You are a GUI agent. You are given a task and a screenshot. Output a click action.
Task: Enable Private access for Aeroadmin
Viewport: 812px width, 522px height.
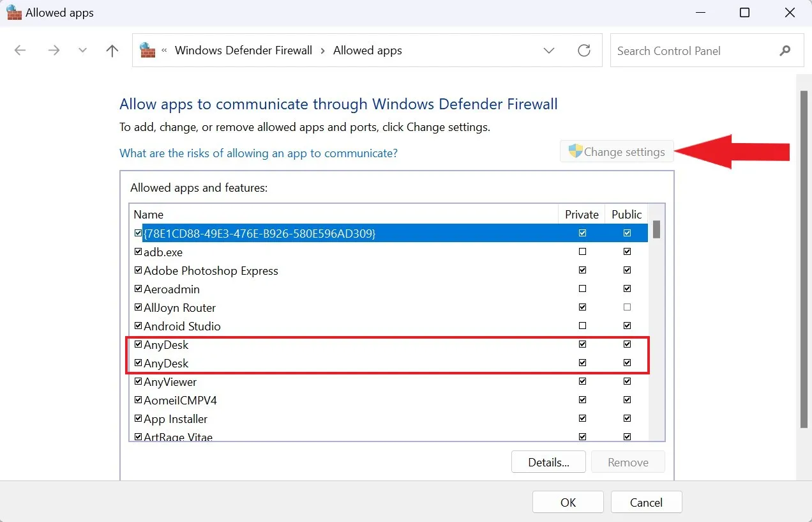(x=582, y=288)
